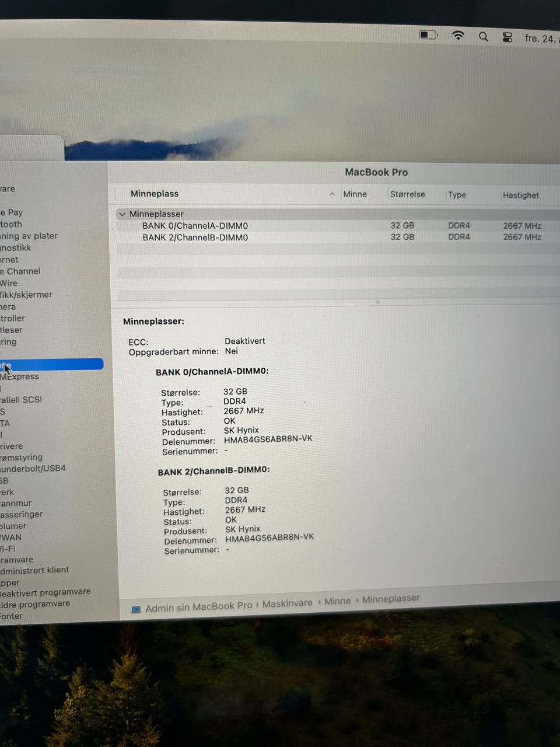Click 'Oppgraderbart minne' value 'Nei'
560x747 pixels.
pyautogui.click(x=232, y=351)
